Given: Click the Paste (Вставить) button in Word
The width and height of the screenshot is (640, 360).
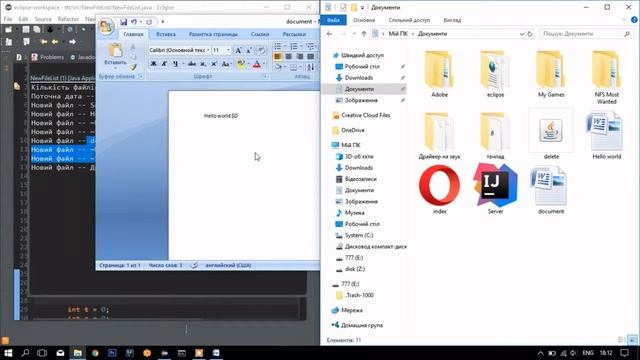Looking at the screenshot, I should (x=115, y=55).
